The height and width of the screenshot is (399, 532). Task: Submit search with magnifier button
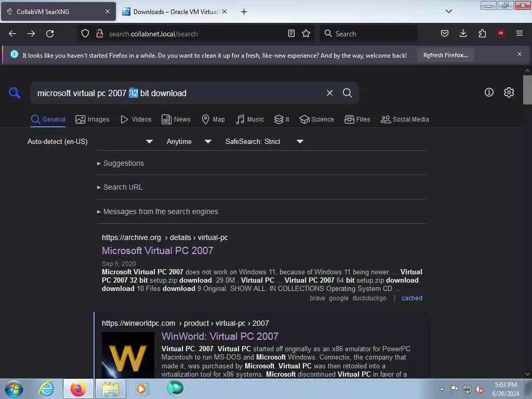click(347, 92)
